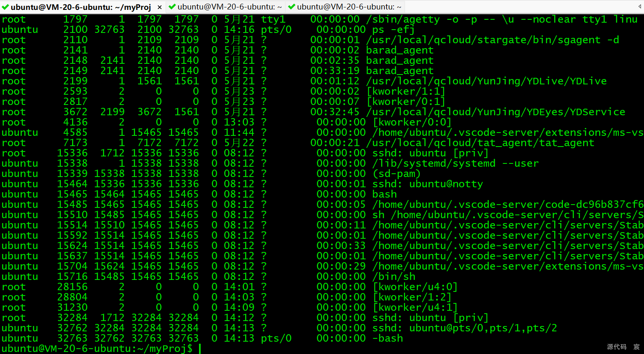Close the ~/myProj terminal tab
Screen dimensions: 644x354
pyautogui.click(x=159, y=7)
